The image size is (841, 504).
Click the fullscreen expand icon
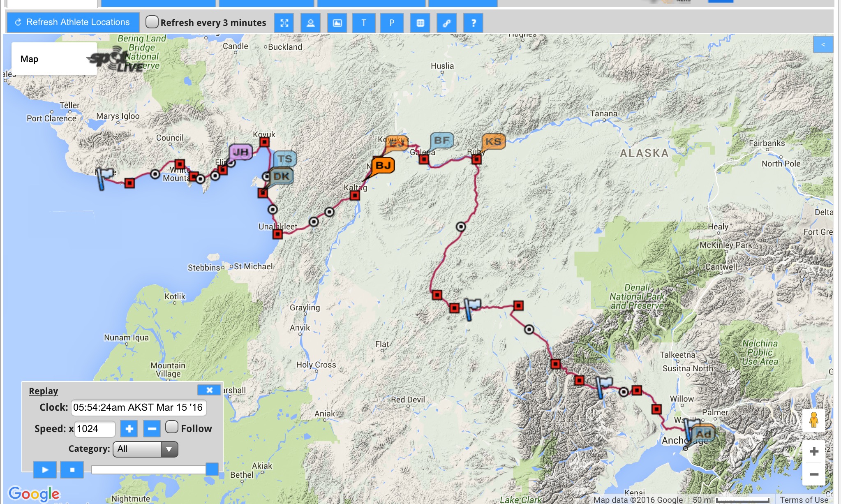pos(284,23)
